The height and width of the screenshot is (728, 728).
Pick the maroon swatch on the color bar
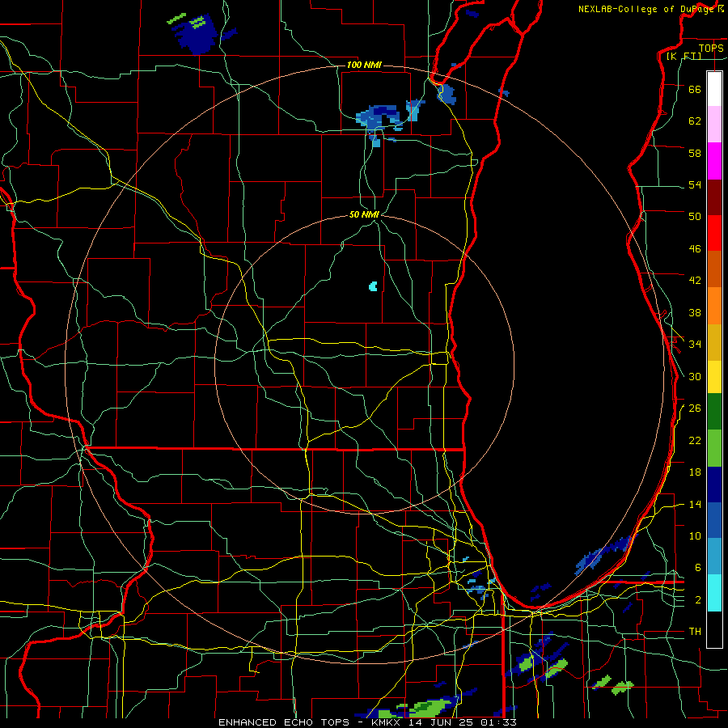[714, 197]
